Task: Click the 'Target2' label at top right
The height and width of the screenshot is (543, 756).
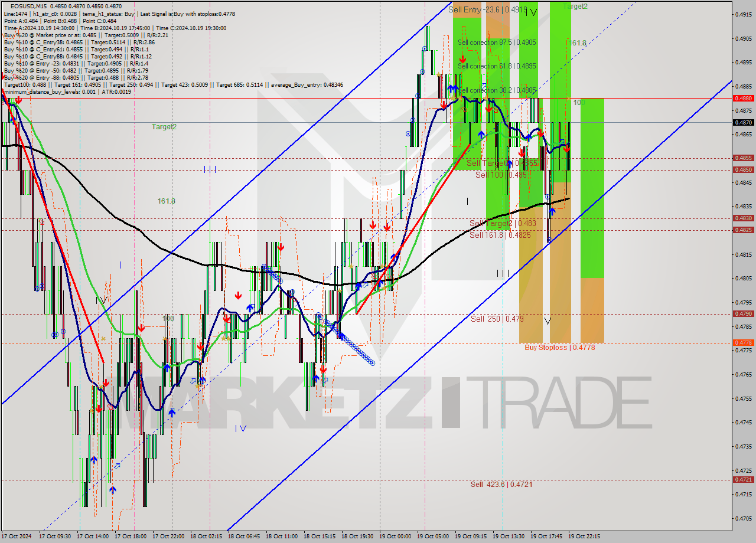Action: point(575,6)
